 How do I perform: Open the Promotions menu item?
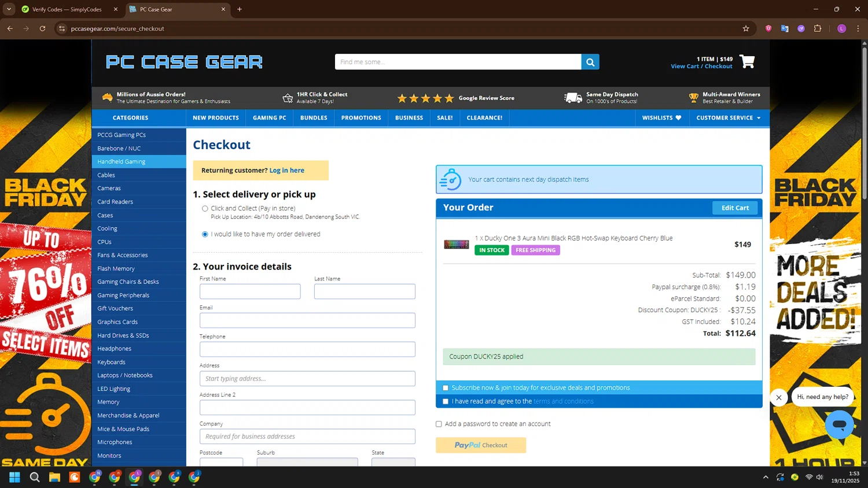[x=361, y=118]
